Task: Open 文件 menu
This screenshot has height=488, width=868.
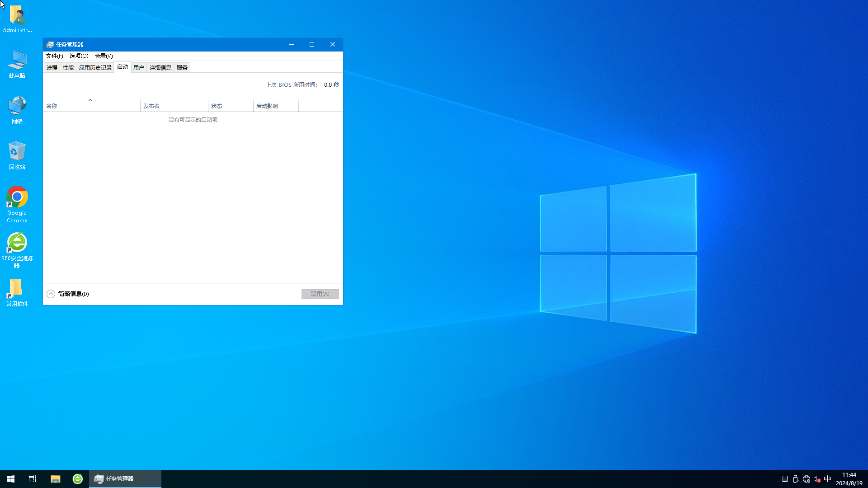Action: tap(54, 56)
